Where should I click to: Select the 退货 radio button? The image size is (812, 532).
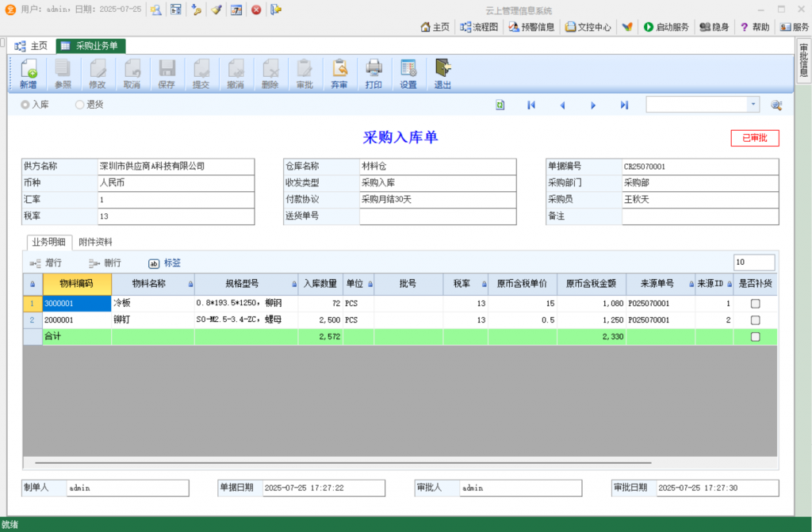(79, 105)
